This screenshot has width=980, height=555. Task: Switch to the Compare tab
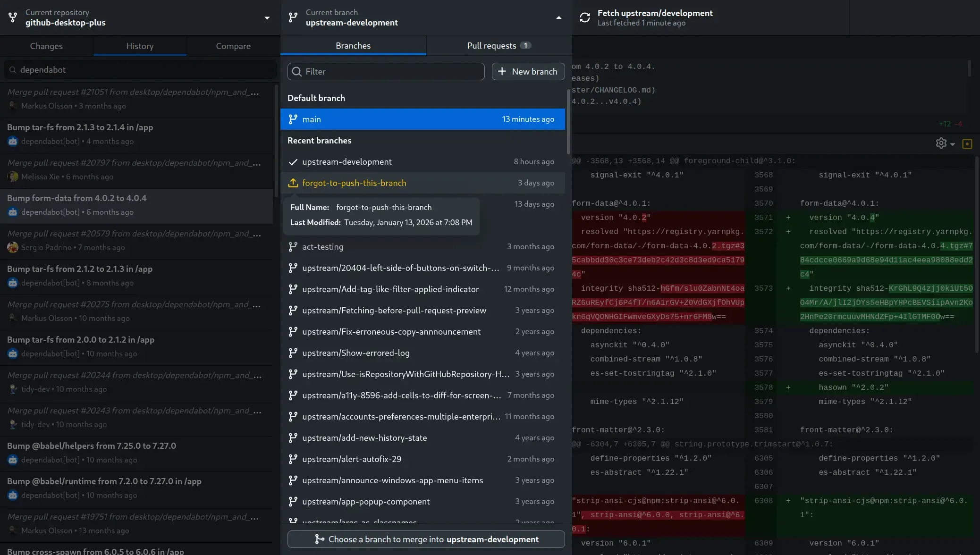point(233,46)
